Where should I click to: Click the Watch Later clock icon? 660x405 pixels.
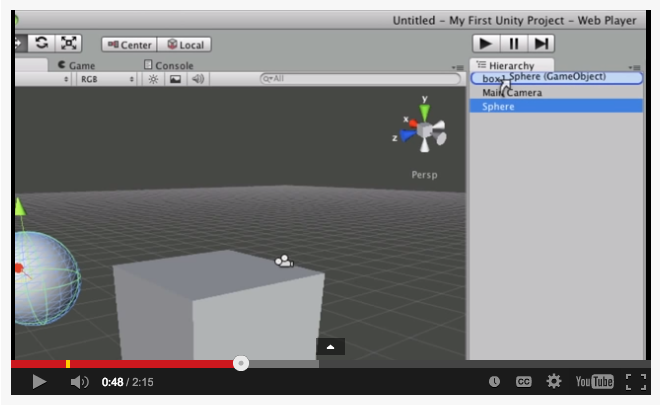(495, 381)
